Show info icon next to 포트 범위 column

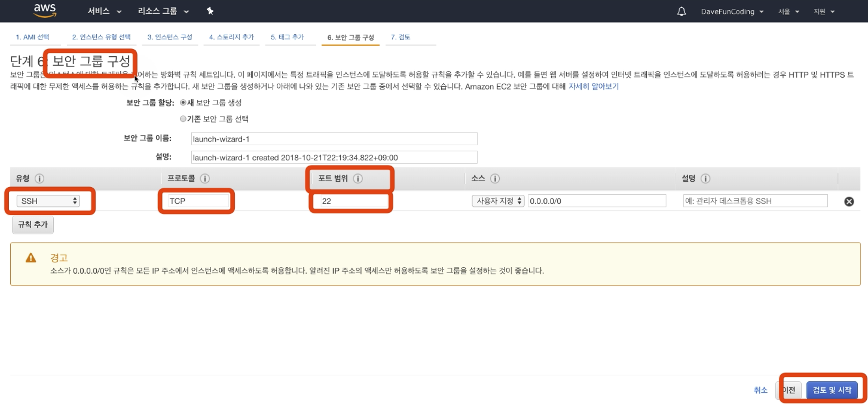[x=358, y=179]
